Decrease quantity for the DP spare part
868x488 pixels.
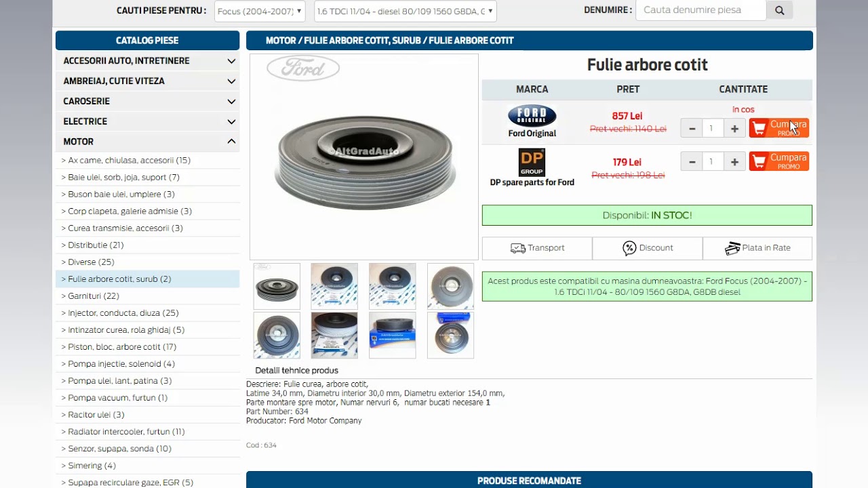coord(692,161)
